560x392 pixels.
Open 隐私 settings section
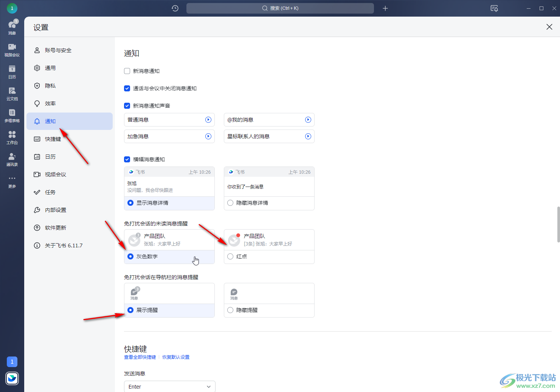[70, 86]
